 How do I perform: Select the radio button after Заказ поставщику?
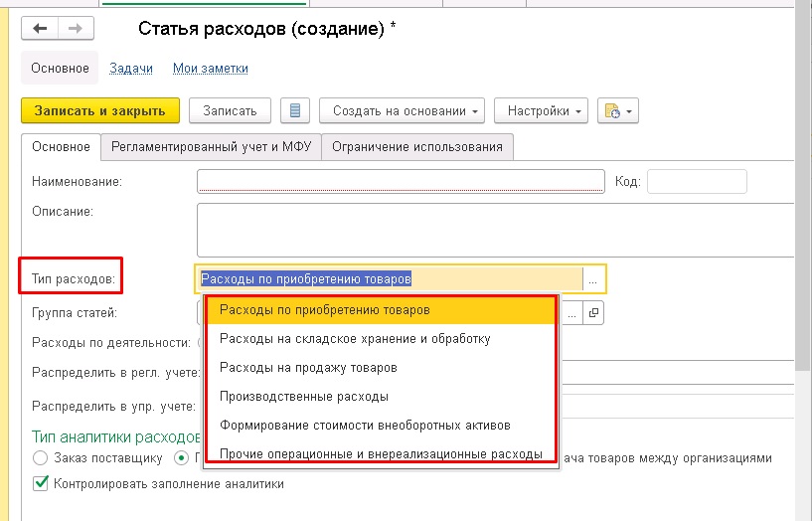click(x=181, y=458)
